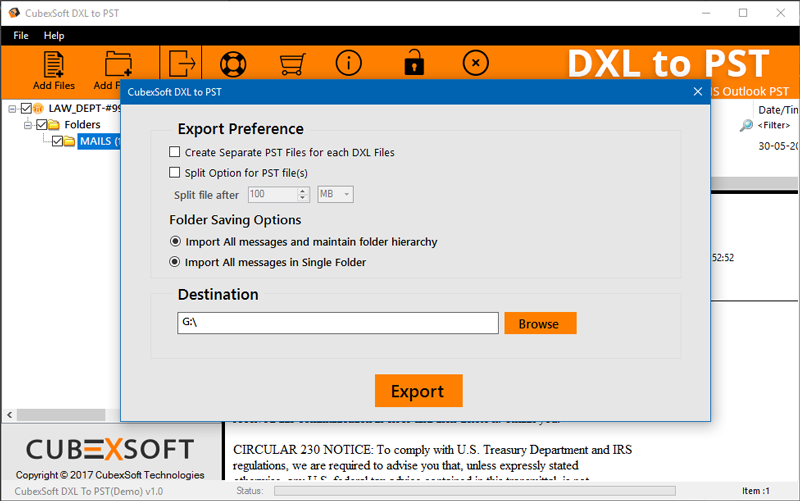Collapse the Folders tree node
Image resolution: width=800 pixels, height=501 pixels.
(28, 125)
